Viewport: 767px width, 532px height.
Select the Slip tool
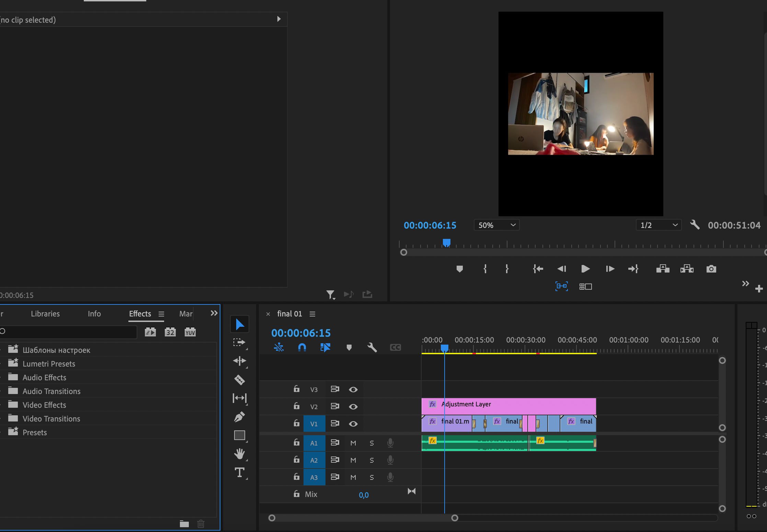(239, 398)
